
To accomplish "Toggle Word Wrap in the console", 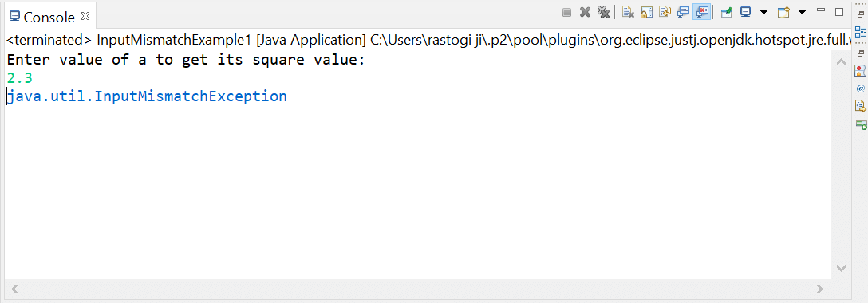I will click(x=665, y=12).
